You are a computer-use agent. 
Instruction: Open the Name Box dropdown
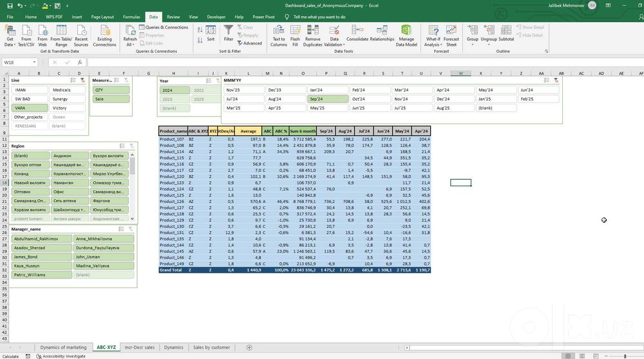tap(35, 62)
